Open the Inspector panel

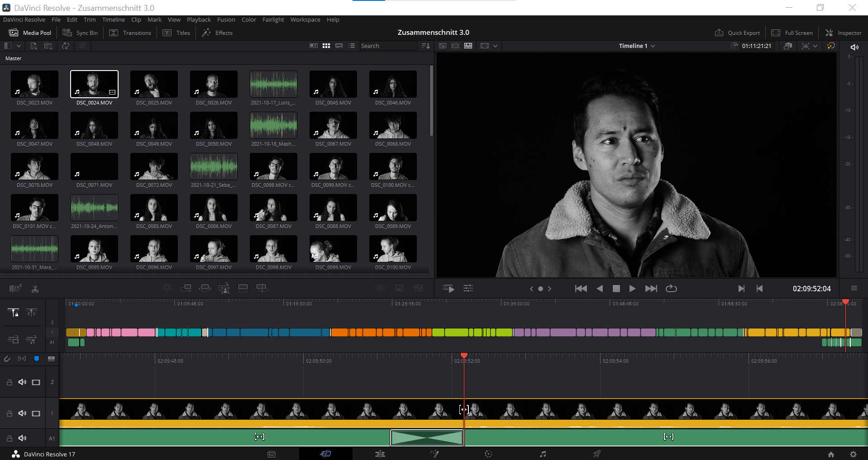point(844,33)
